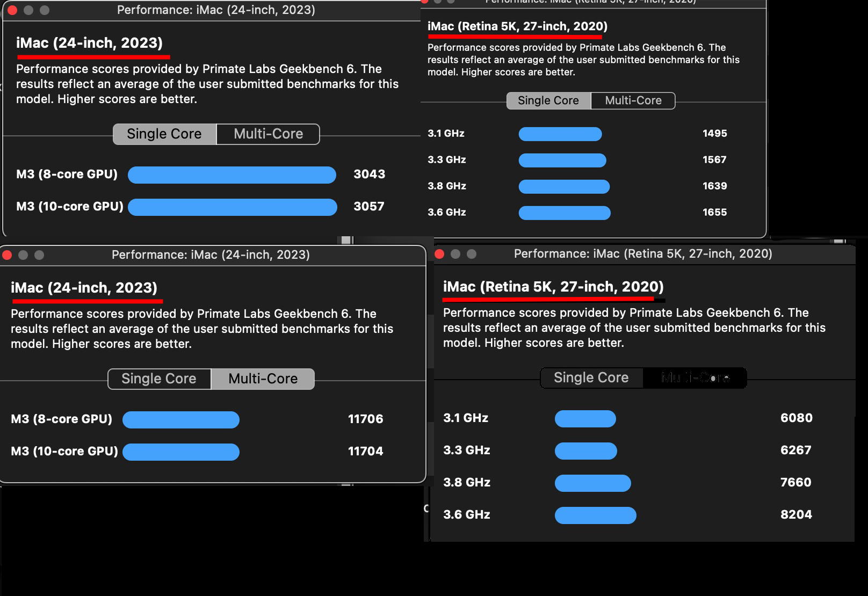Click the 3.1 GHz score 1495
This screenshot has height=596, width=868.
[x=715, y=133]
